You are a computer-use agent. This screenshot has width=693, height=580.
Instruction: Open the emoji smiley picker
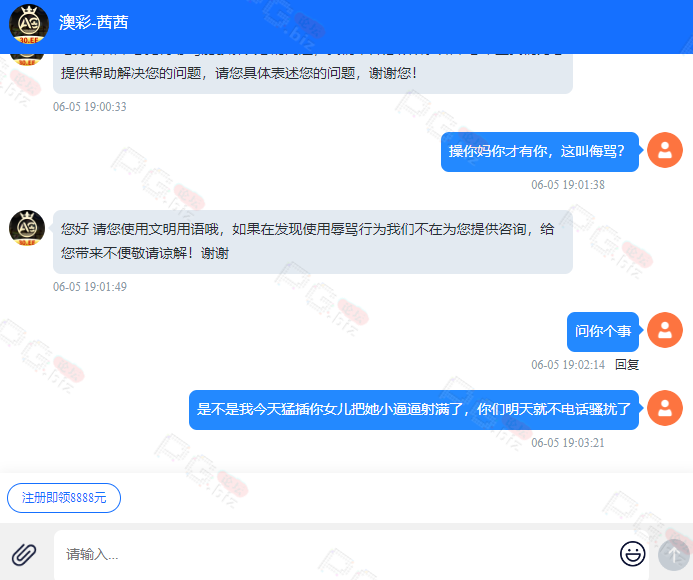[x=632, y=553]
